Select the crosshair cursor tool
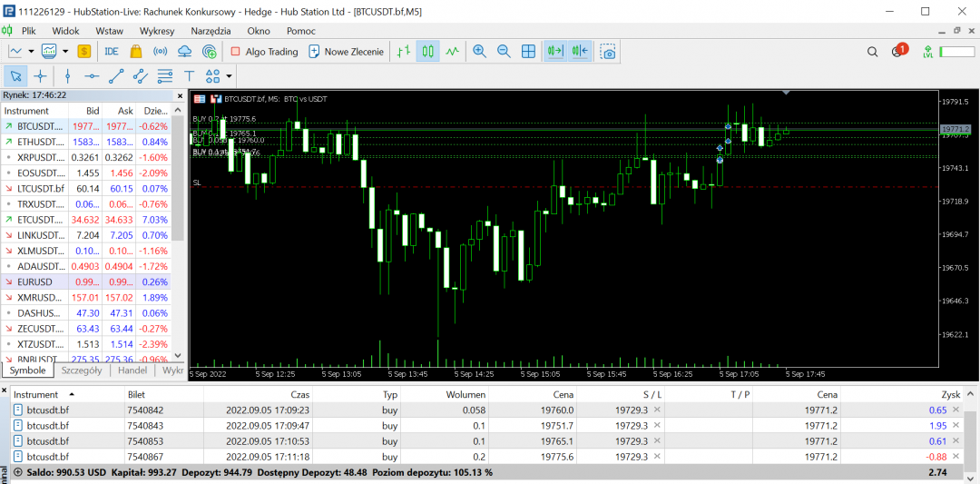This screenshot has height=484, width=980. pos(40,76)
